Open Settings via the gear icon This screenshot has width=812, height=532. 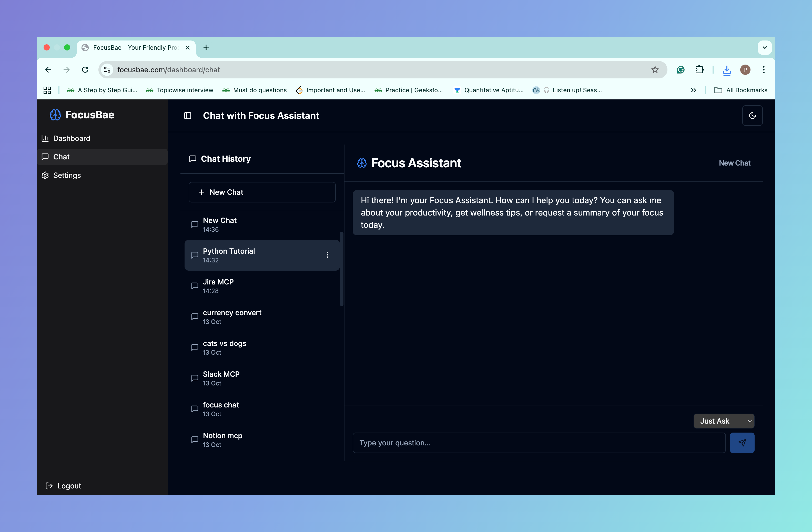click(45, 175)
